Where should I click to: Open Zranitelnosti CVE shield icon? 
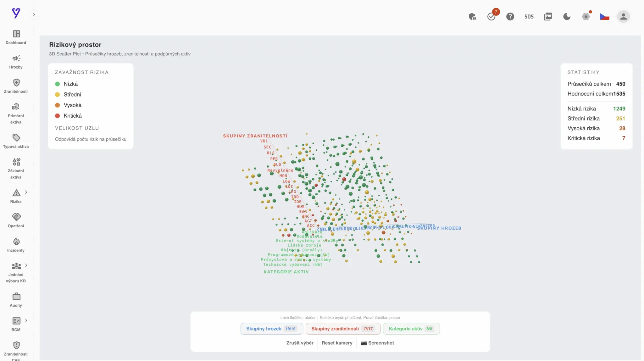click(16, 345)
